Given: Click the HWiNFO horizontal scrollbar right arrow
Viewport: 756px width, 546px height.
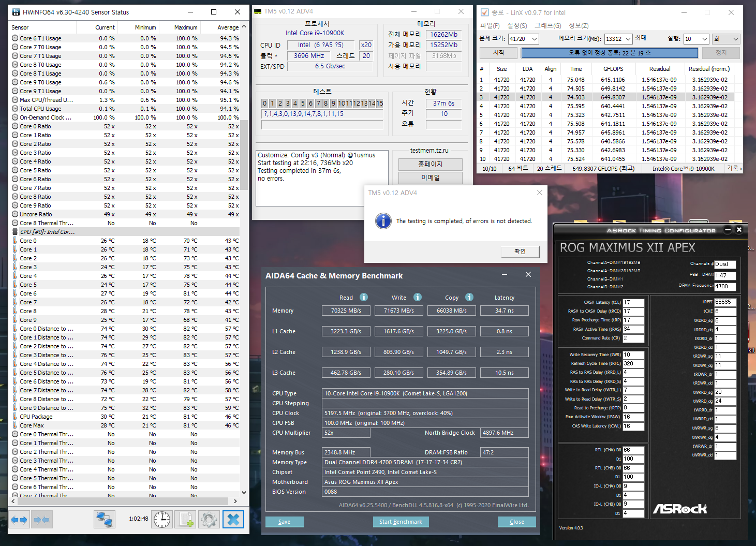Looking at the screenshot, I should click(235, 501).
